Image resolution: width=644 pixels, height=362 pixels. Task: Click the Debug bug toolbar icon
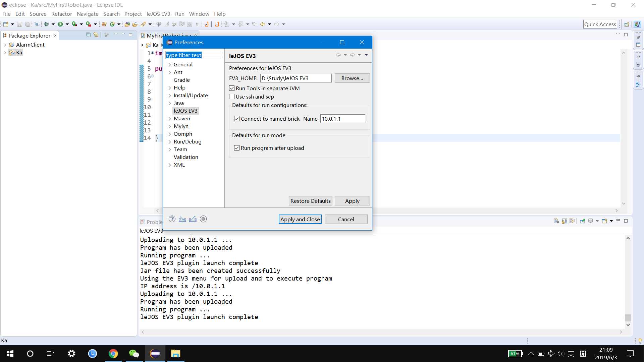coord(47,24)
